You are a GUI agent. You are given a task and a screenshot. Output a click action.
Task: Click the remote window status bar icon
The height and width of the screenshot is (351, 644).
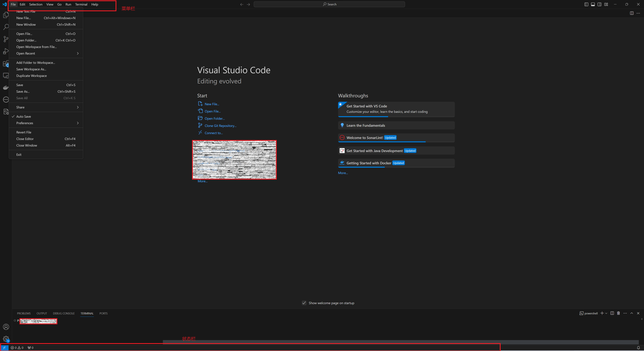point(4,348)
